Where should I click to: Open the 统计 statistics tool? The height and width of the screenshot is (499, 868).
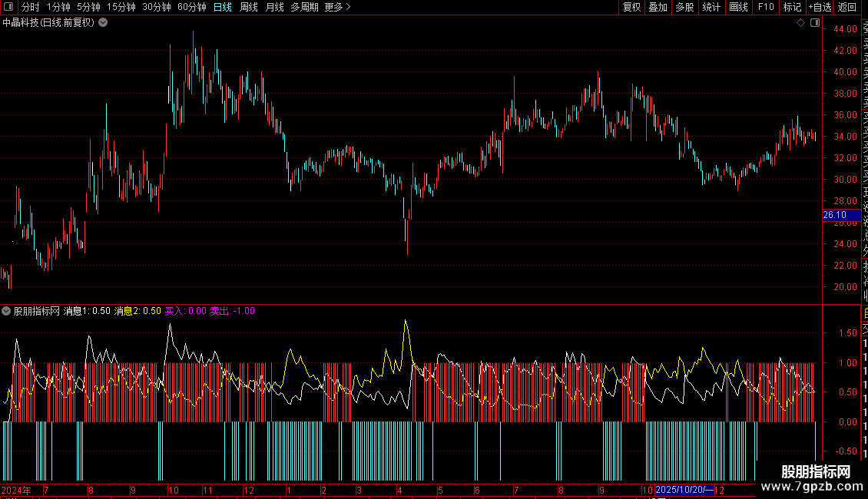(711, 7)
